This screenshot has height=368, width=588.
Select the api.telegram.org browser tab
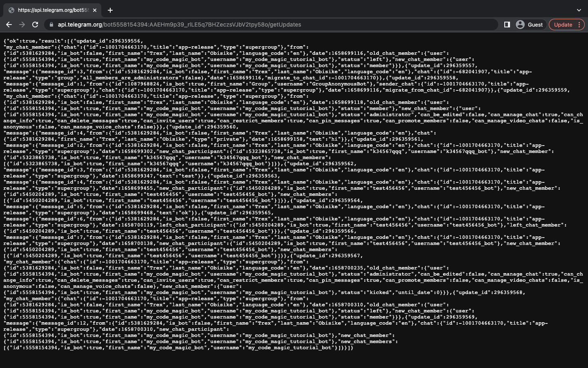click(53, 10)
